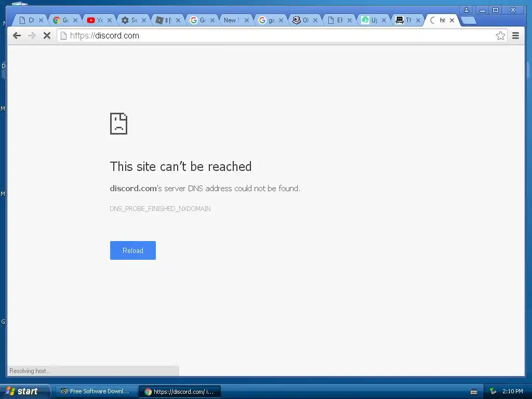Open Free Software Downl... taskbar item

pos(96,392)
